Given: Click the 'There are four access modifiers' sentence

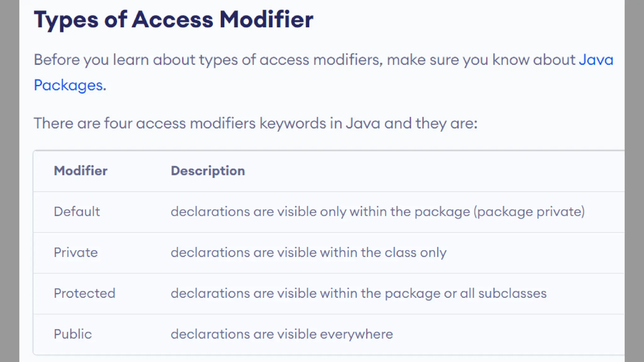Looking at the screenshot, I should point(255,123).
